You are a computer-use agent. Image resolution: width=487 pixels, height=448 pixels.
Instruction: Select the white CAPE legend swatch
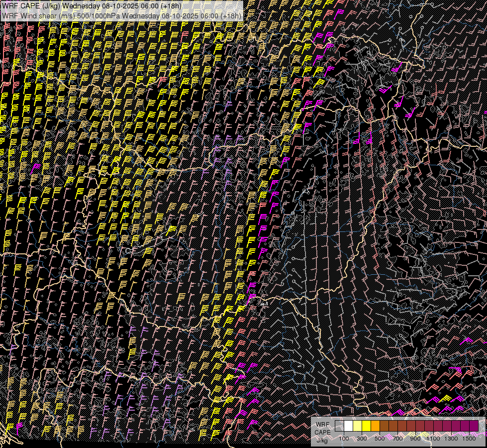tap(349, 426)
